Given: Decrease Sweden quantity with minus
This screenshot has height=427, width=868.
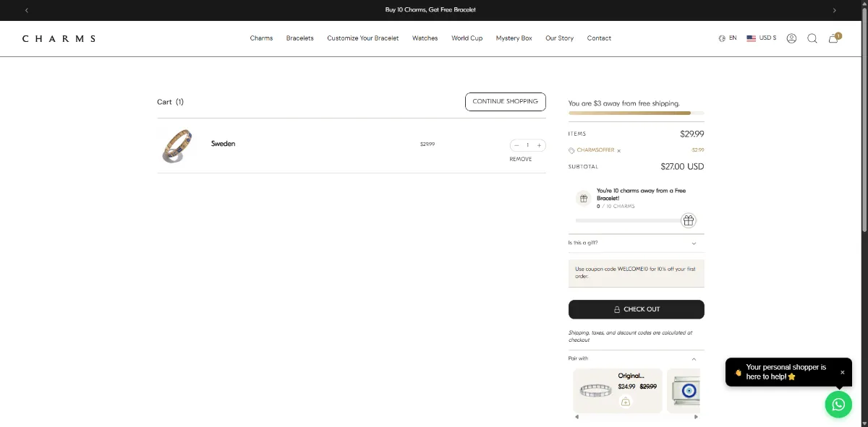Looking at the screenshot, I should pos(516,145).
